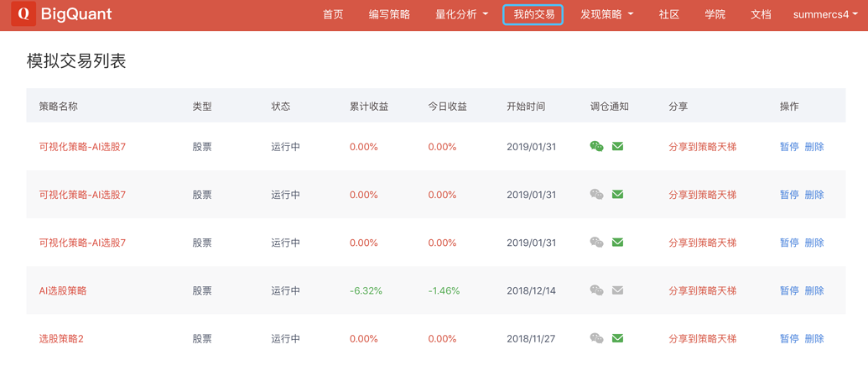Screen dimensions: 868x376
Task: Open the 社区 page
Action: [668, 15]
